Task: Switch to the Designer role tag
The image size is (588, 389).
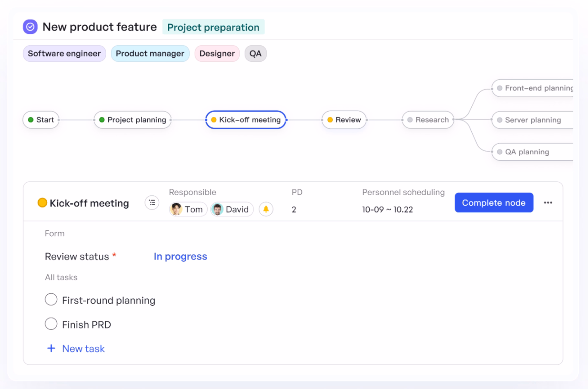Action: tap(217, 53)
